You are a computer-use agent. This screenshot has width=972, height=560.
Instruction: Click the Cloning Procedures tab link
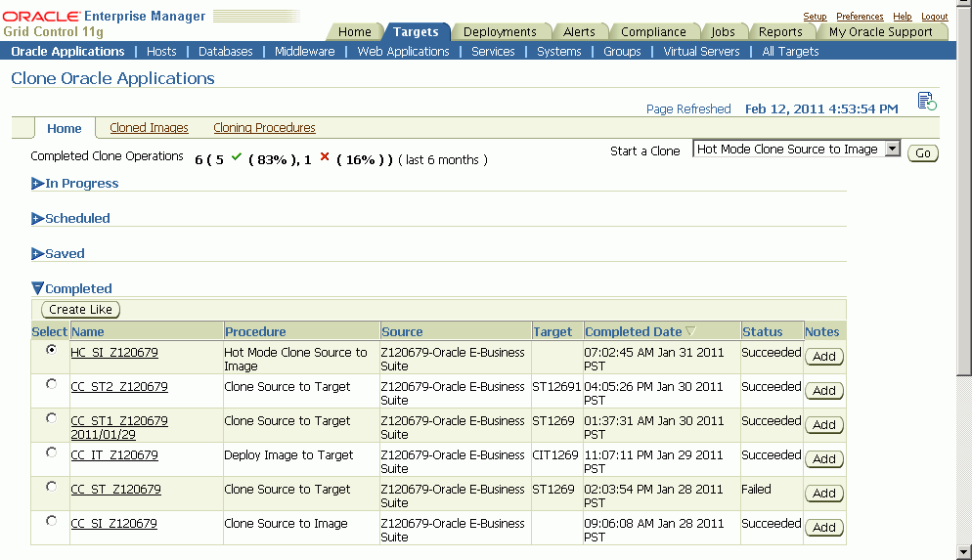pos(264,128)
